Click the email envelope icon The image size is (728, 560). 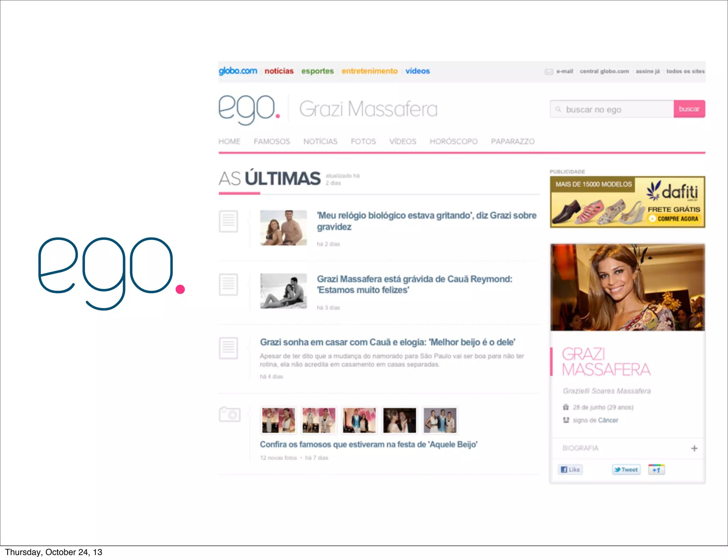click(548, 71)
